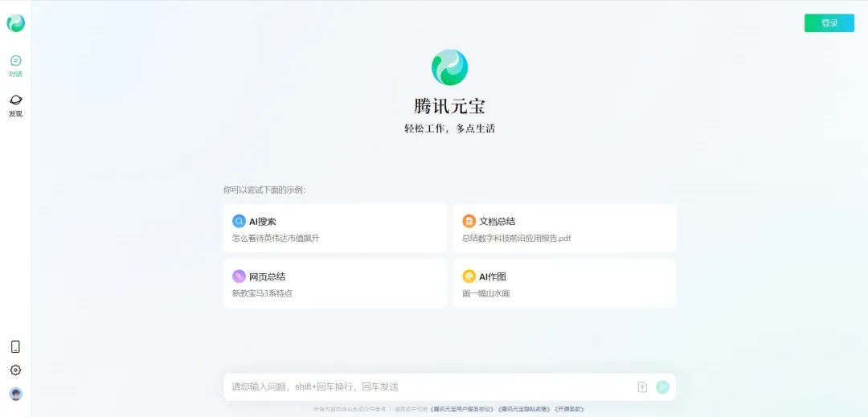The width and height of the screenshot is (868, 417).
Task: Open the 发现 discover section
Action: (x=15, y=105)
